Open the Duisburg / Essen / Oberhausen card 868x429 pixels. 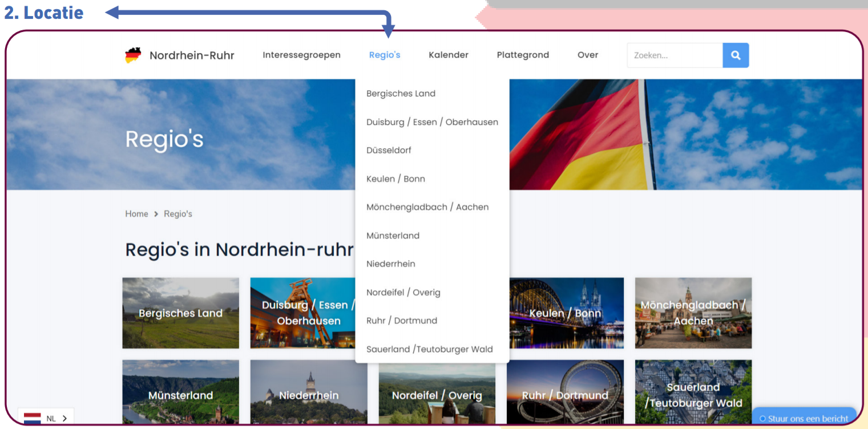click(x=302, y=313)
